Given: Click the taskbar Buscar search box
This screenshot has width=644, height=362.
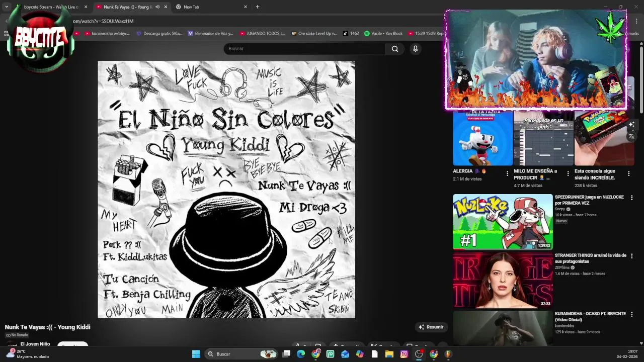Looking at the screenshot, I should point(242,354).
